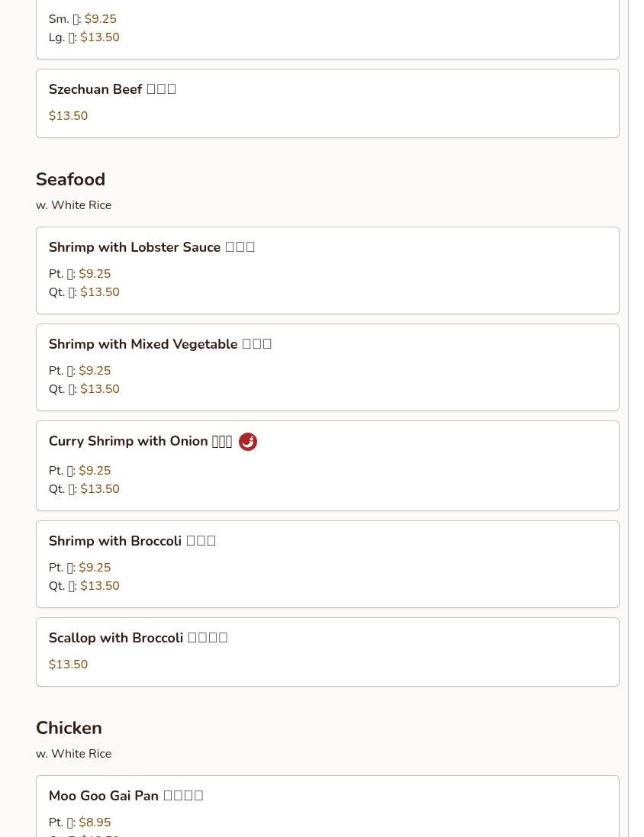Screen dimensions: 644x837
Task: Select quart price of Curry Shrimp with Onion
Action: pos(100,489)
